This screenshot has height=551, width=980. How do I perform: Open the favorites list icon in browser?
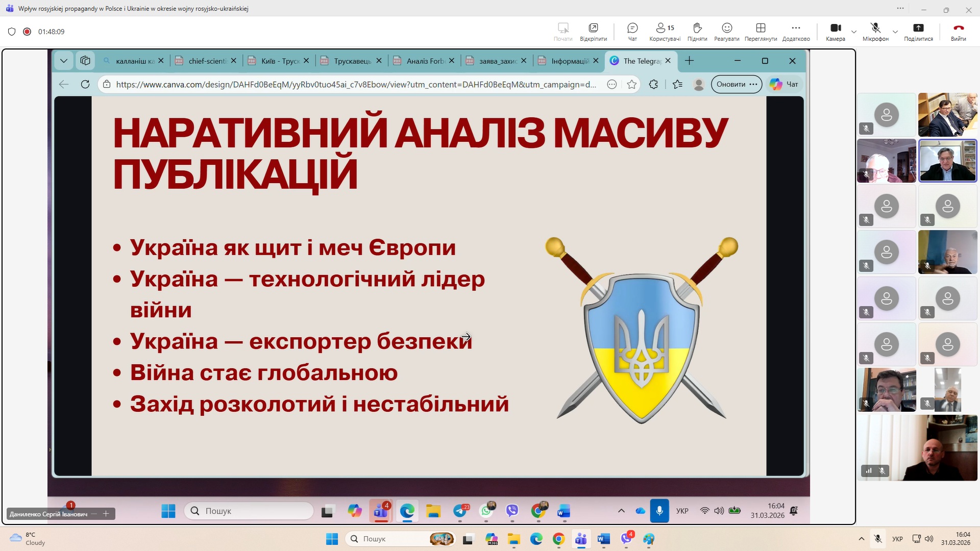(677, 84)
